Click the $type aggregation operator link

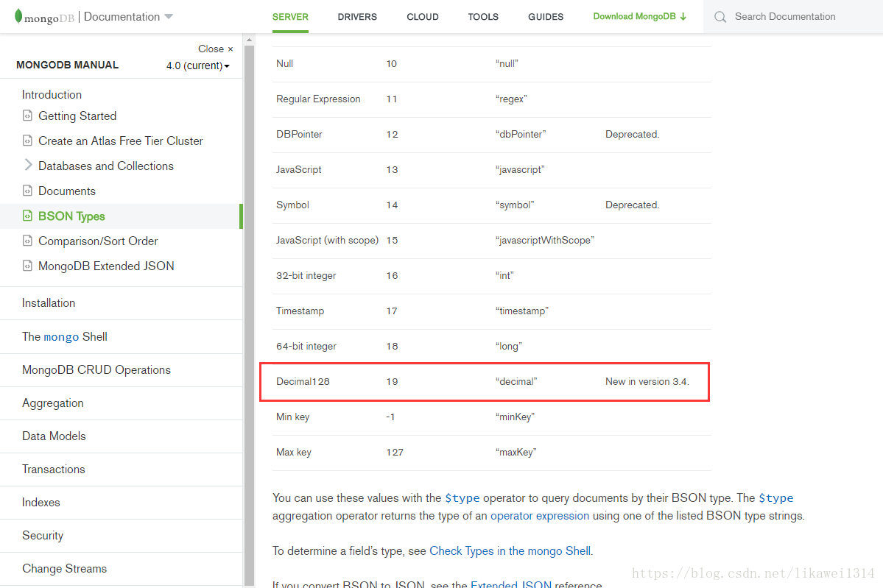[x=775, y=498]
